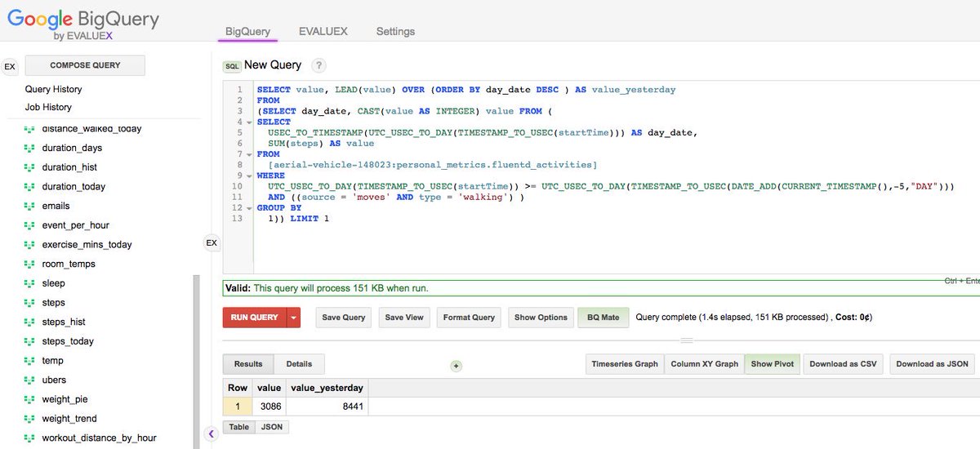980x449 pixels.
Task: Click the sidebar vertical scrollbar thumb
Action: tap(195, 362)
